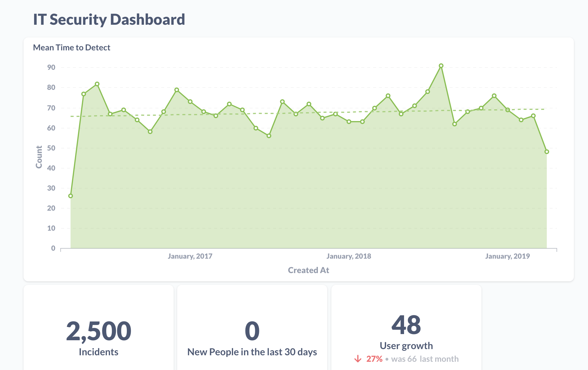Click the January, 2019 axis label

[x=507, y=256]
